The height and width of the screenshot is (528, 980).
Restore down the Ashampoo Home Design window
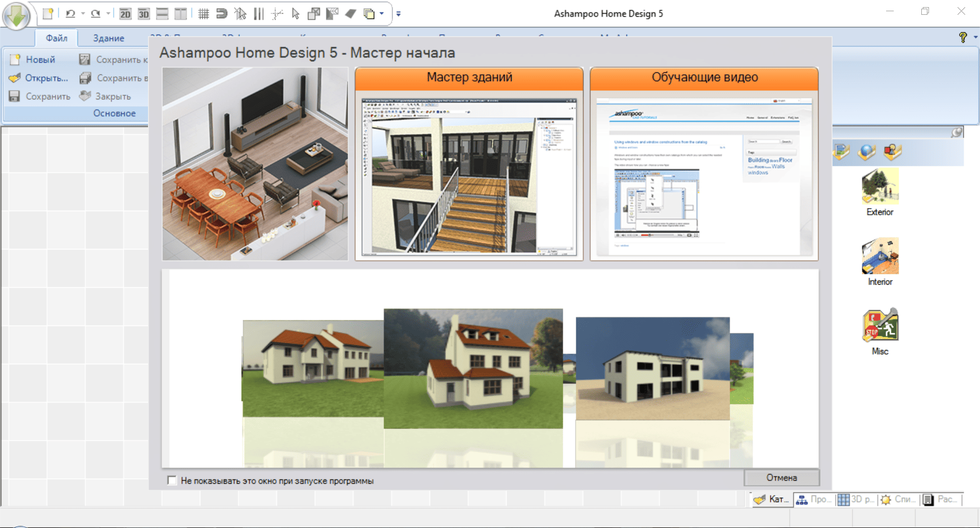tap(925, 11)
